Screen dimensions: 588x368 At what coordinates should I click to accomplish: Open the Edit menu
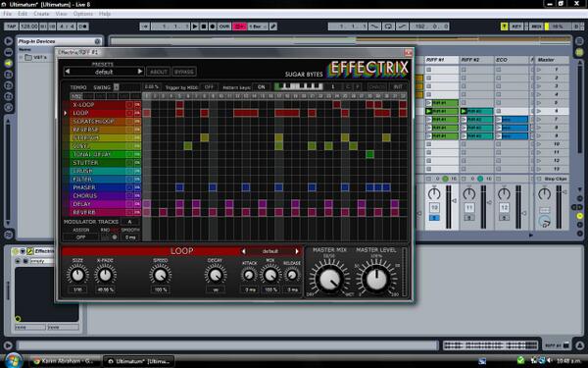point(23,14)
